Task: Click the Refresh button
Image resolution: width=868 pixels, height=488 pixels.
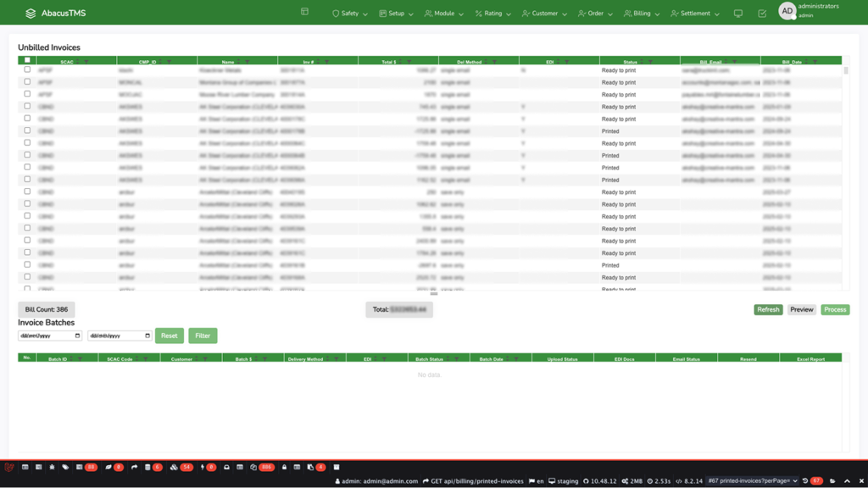Action: click(x=768, y=310)
